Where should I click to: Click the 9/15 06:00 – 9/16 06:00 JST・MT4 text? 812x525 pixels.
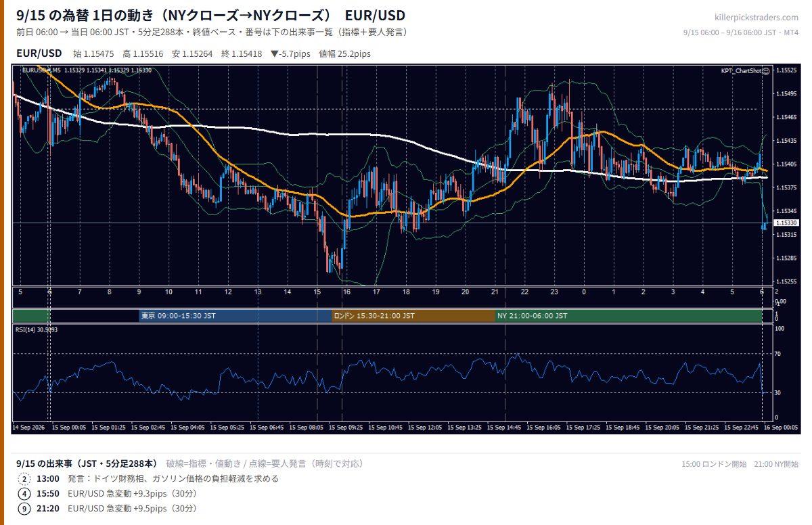(741, 32)
